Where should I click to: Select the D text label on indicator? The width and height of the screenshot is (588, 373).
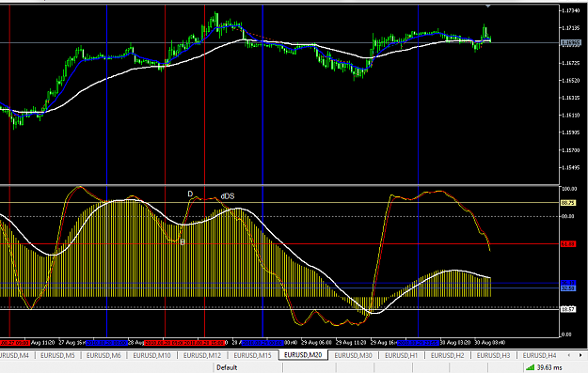click(x=190, y=194)
